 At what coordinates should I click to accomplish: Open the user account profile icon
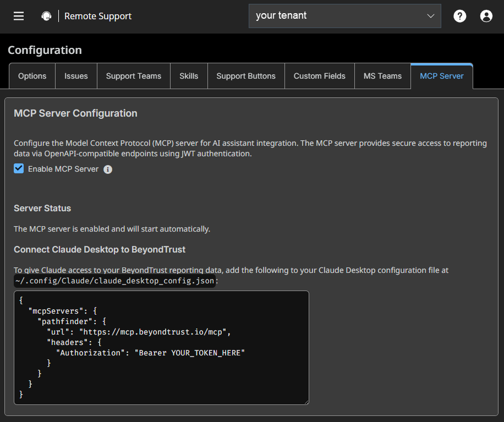click(x=486, y=16)
